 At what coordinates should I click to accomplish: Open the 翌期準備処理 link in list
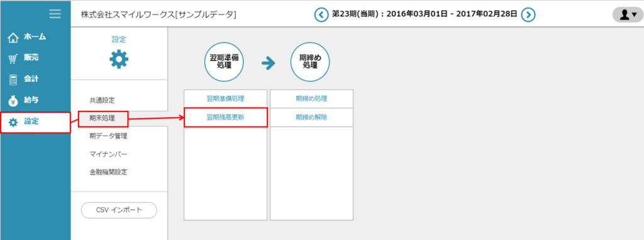click(226, 98)
